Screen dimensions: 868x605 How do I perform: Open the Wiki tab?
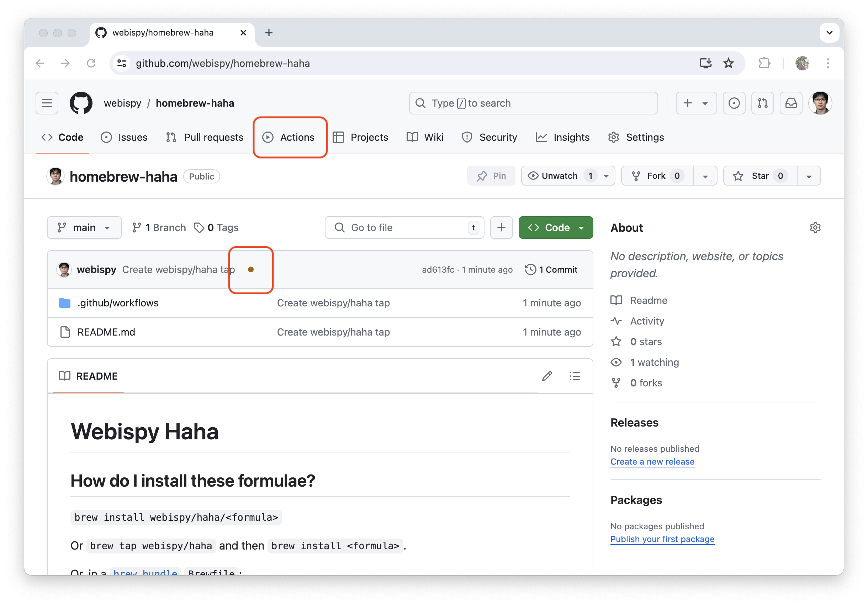pyautogui.click(x=425, y=137)
